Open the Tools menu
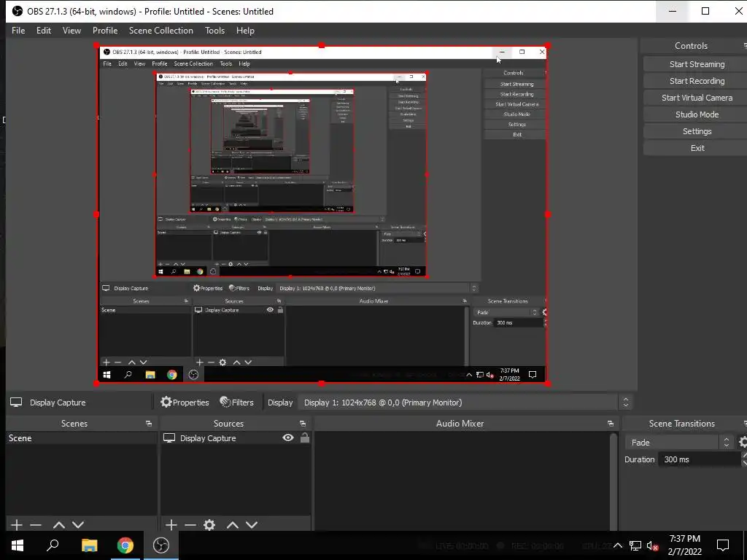The height and width of the screenshot is (560, 747). [x=214, y=31]
